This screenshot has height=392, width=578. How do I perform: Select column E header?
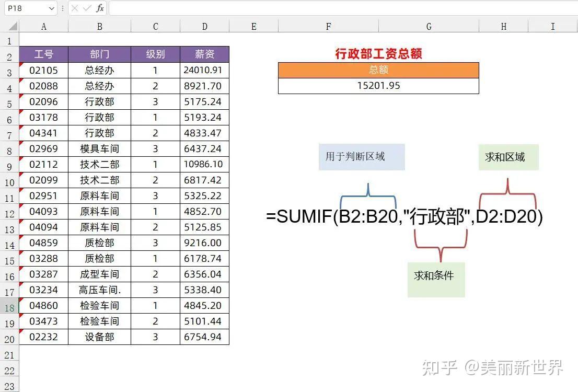(253, 26)
